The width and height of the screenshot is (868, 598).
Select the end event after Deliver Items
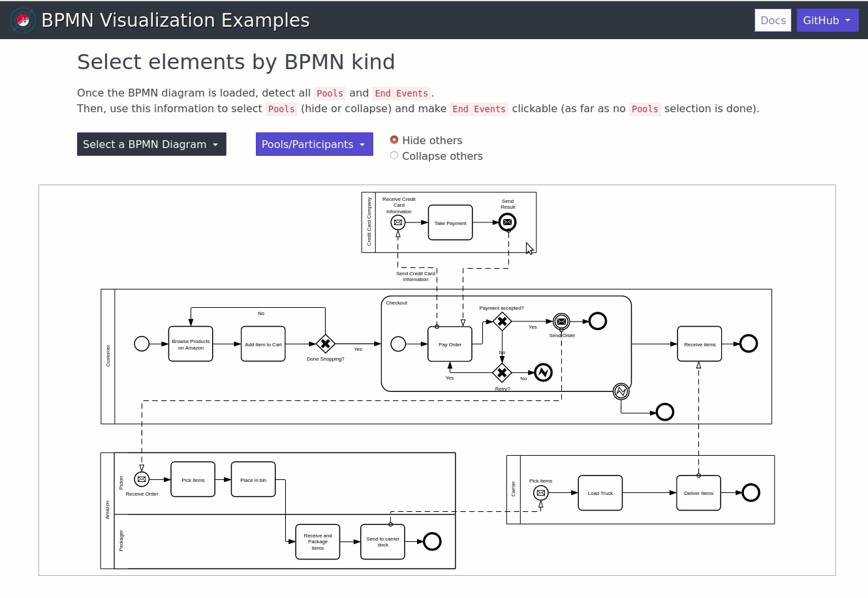click(751, 492)
